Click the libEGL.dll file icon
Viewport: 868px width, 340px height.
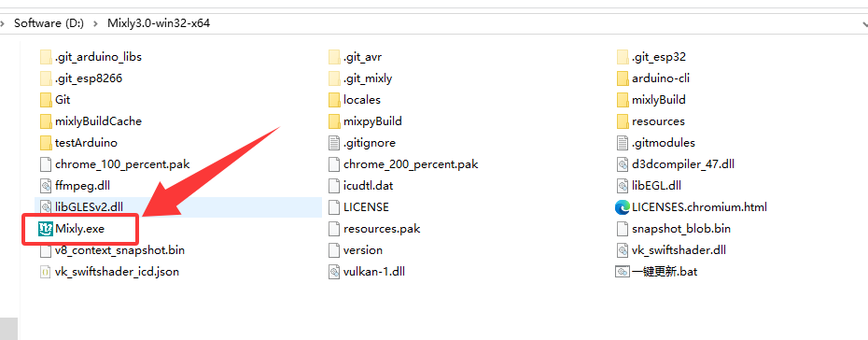point(623,186)
